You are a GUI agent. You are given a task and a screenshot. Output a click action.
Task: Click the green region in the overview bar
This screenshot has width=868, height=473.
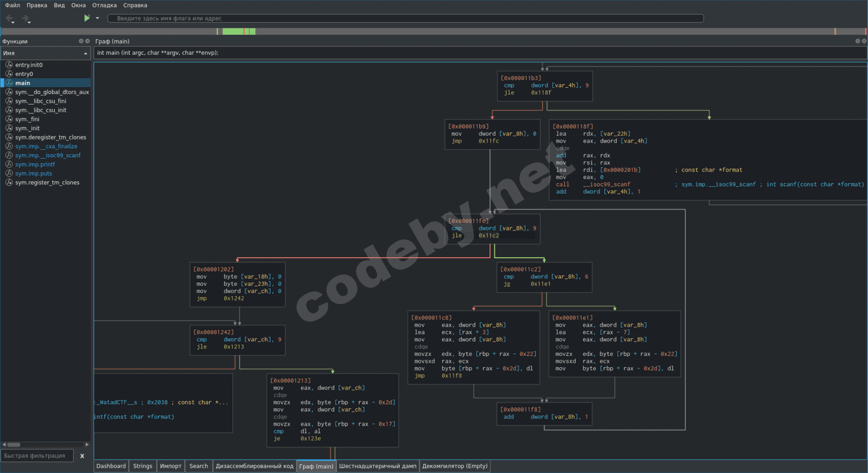pyautogui.click(x=233, y=31)
